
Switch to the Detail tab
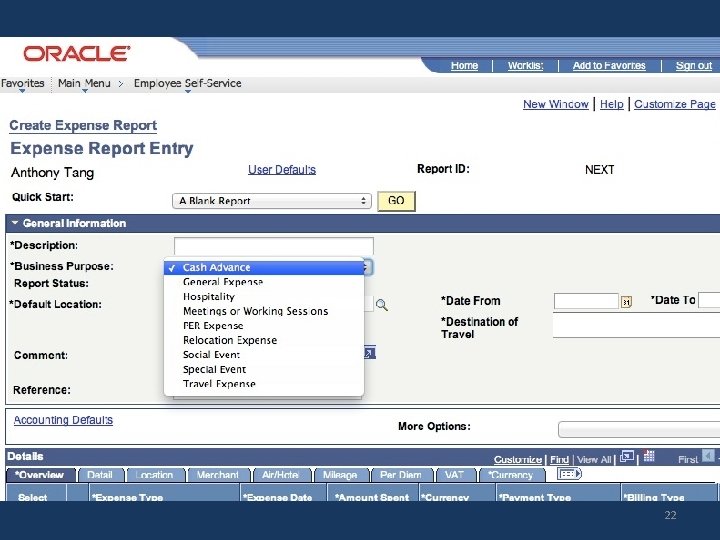pyautogui.click(x=100, y=475)
